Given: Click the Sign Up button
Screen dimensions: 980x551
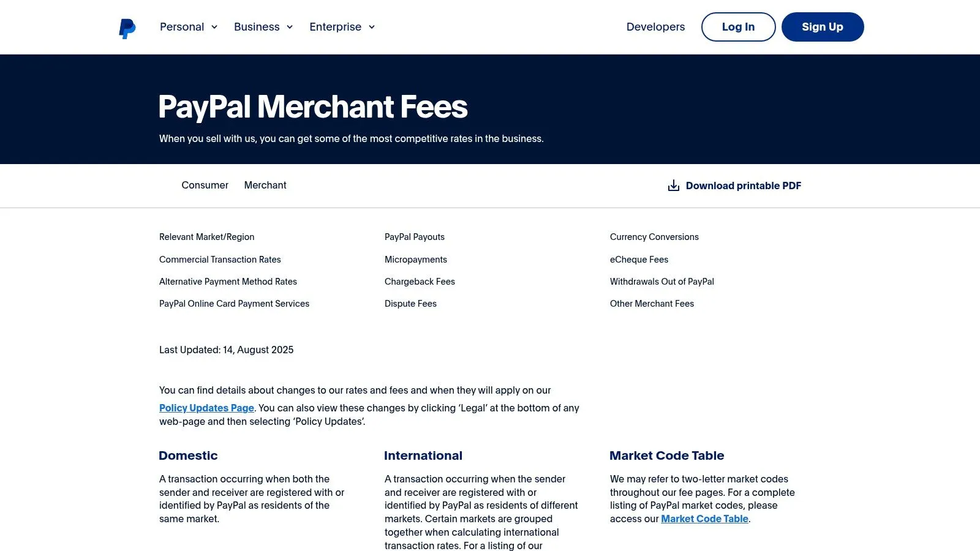Looking at the screenshot, I should [x=822, y=26].
